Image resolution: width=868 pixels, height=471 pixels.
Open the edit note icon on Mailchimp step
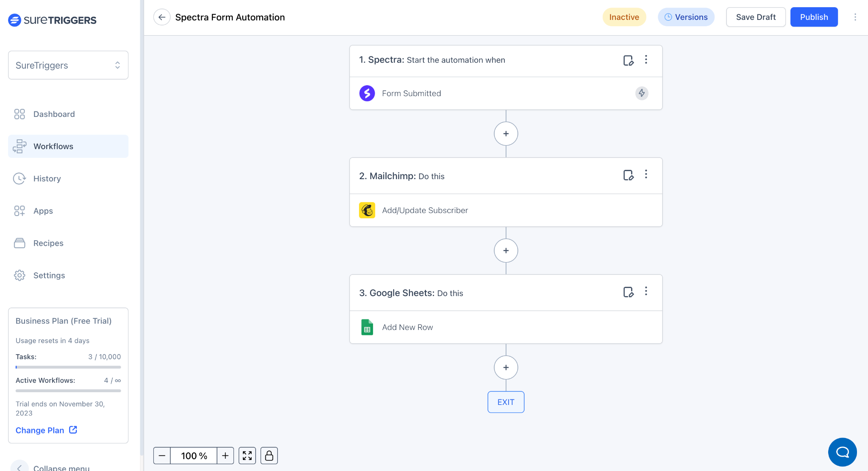click(x=628, y=175)
